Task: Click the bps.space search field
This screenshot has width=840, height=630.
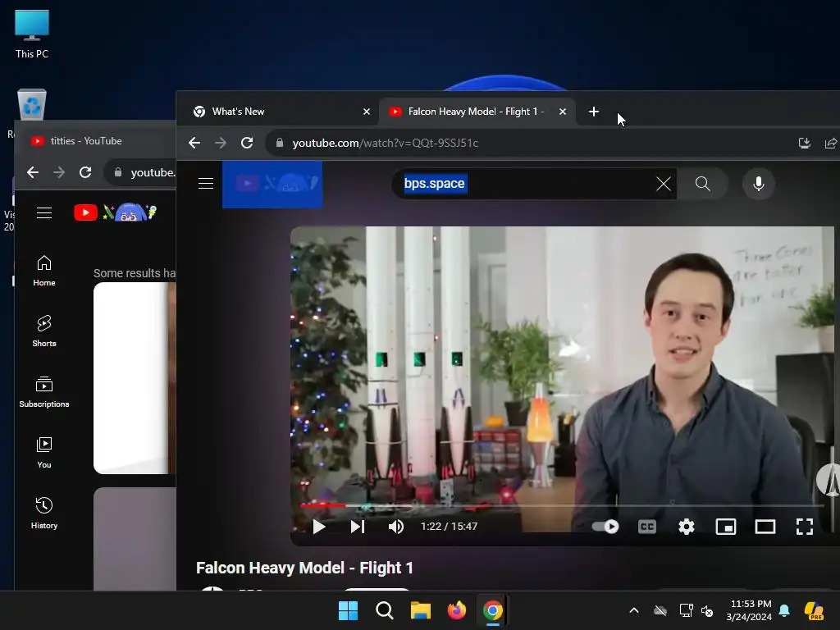Action: [x=525, y=184]
